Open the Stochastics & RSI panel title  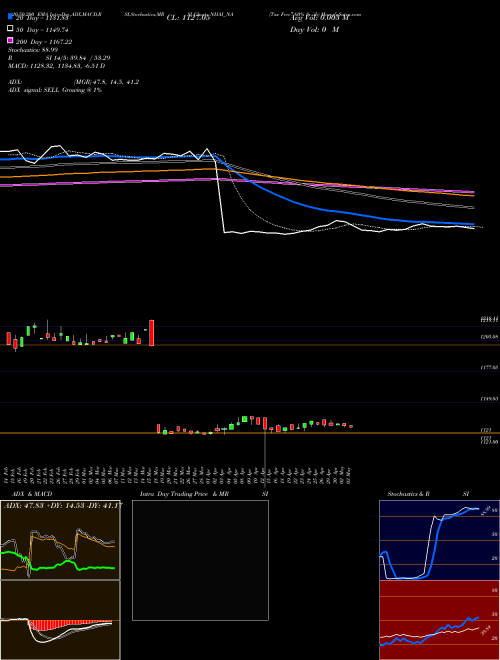click(428, 494)
